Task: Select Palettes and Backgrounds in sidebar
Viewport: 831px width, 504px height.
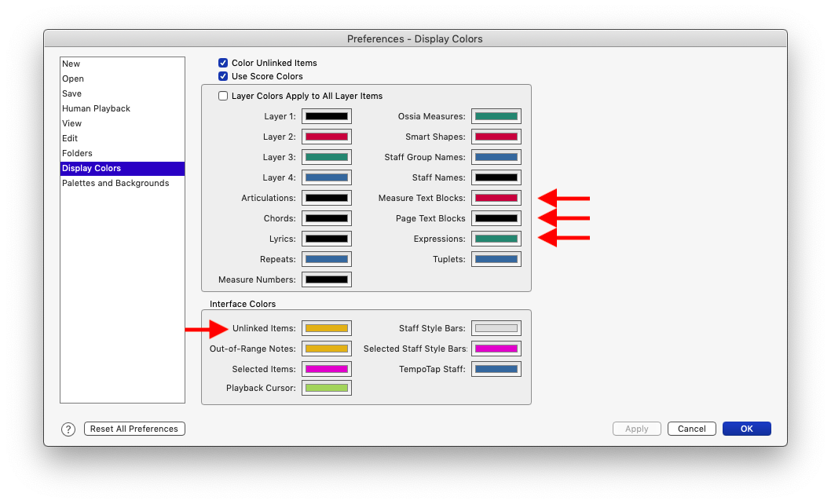Action: (x=115, y=183)
